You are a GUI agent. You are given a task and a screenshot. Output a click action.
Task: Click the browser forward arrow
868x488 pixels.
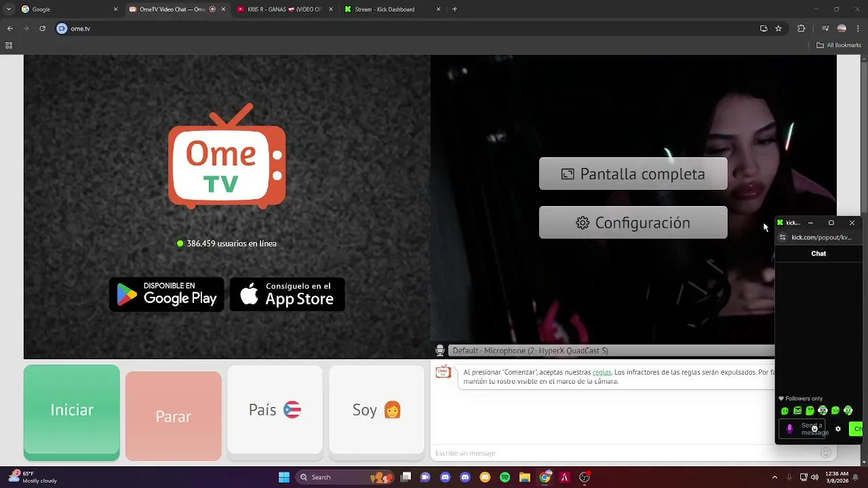26,28
